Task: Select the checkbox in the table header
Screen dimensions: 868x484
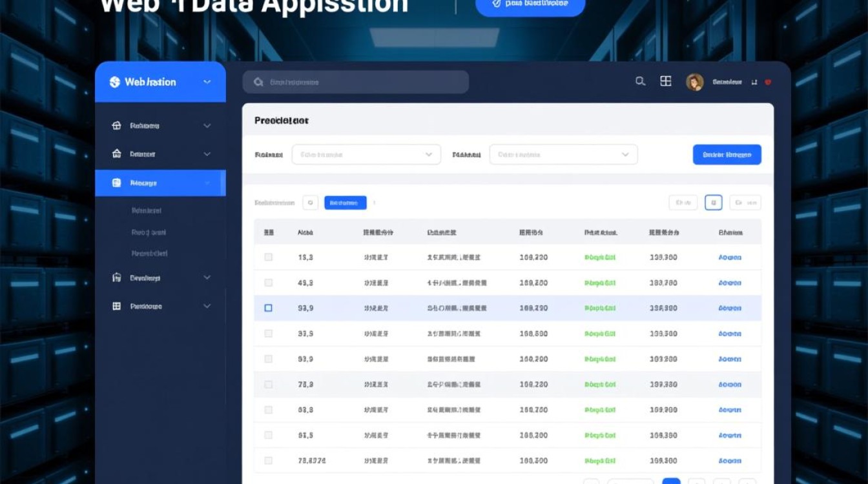Action: click(x=269, y=232)
